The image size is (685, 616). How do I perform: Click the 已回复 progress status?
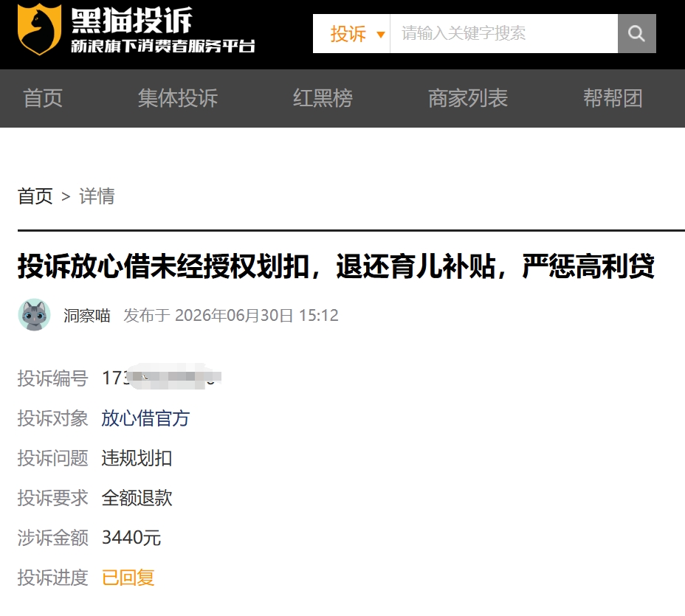pos(128,578)
